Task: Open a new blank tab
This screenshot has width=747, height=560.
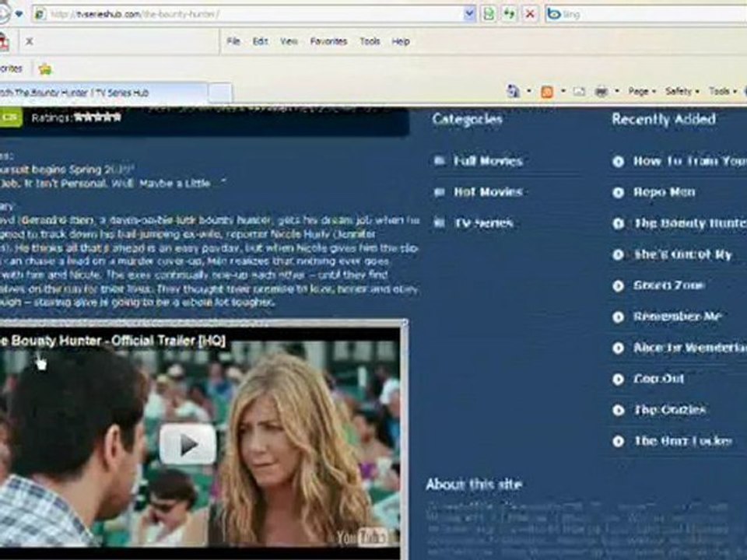Action: 220,93
